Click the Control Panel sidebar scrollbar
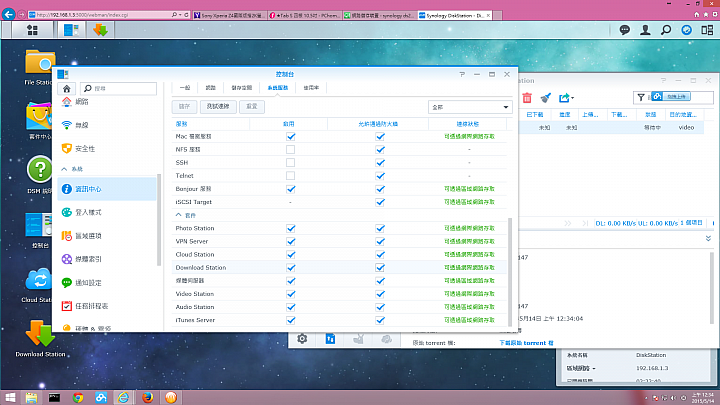The width and height of the screenshot is (720, 405). point(159,219)
